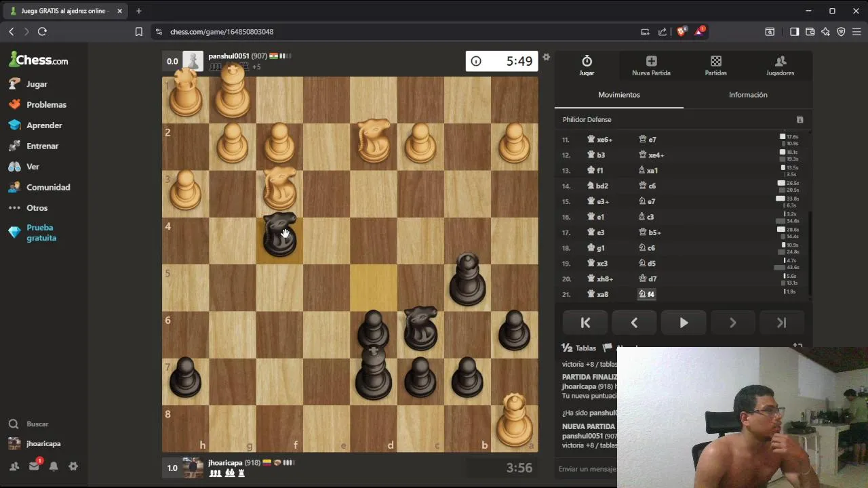Select white's move xe6+ on move 11

pos(599,140)
